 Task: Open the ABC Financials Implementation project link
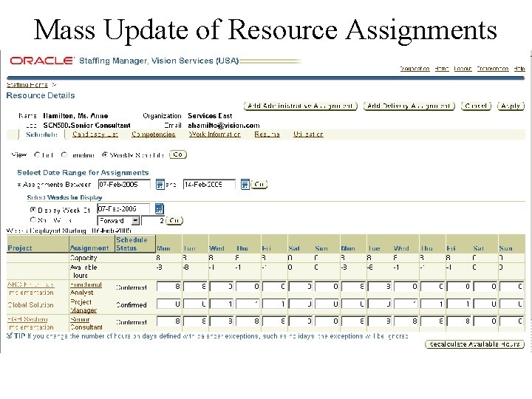tap(30, 288)
